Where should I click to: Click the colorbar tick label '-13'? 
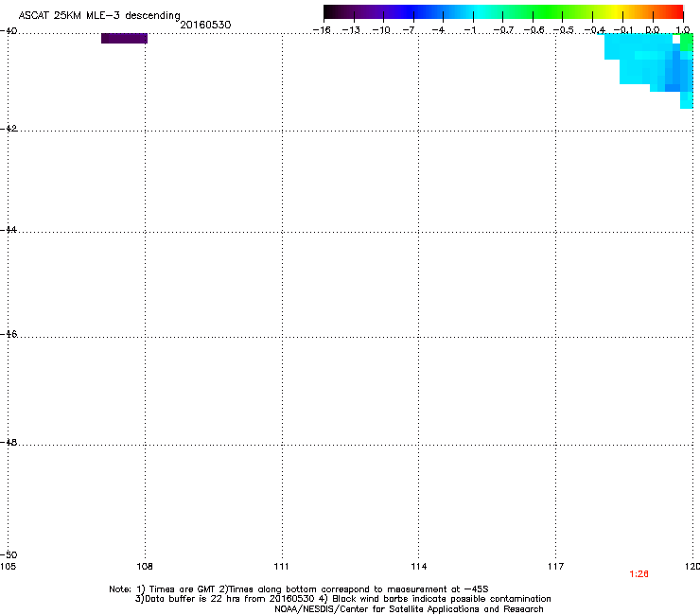351,30
